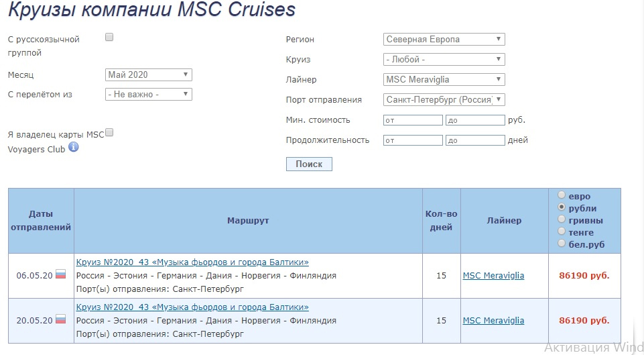
Task: Click the minimum cost 'от' input field
Action: [x=413, y=121]
